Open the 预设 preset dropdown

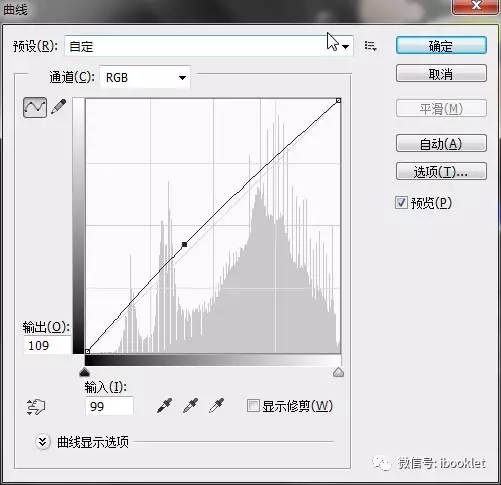(209, 46)
